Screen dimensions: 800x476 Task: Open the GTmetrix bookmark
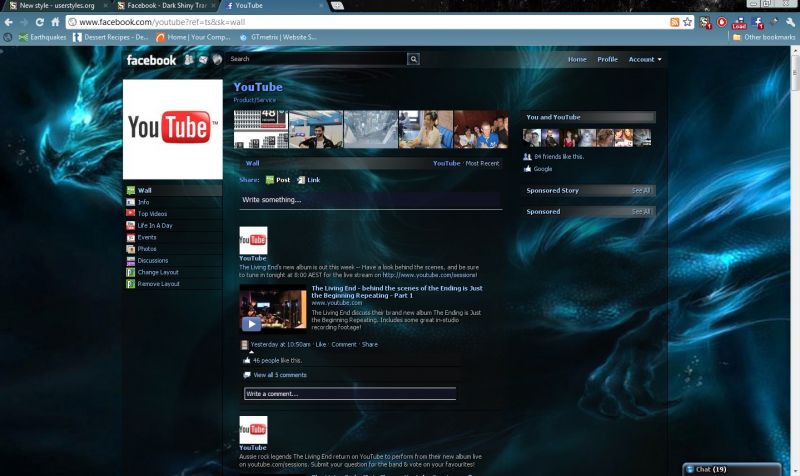click(x=278, y=37)
